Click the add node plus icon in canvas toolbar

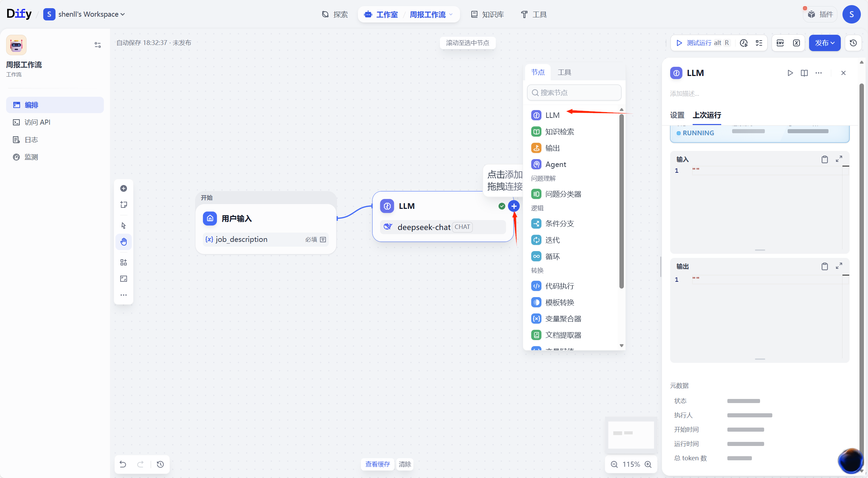[124, 188]
